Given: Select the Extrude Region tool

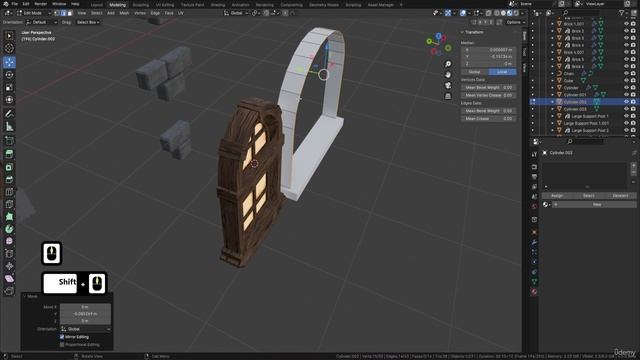Looking at the screenshot, I should click(x=9, y=154).
